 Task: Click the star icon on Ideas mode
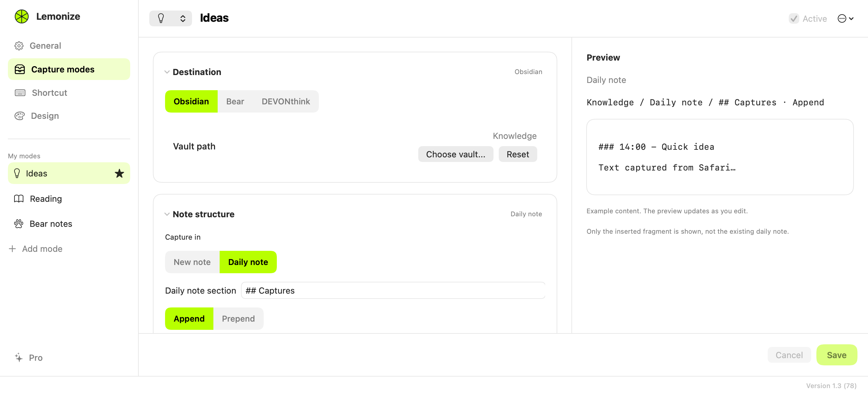click(119, 173)
